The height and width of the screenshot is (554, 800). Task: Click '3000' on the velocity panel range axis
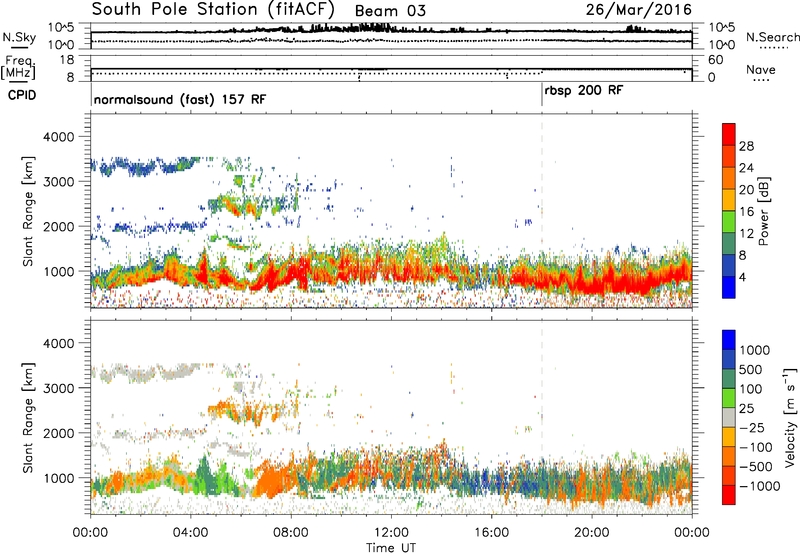(58, 388)
